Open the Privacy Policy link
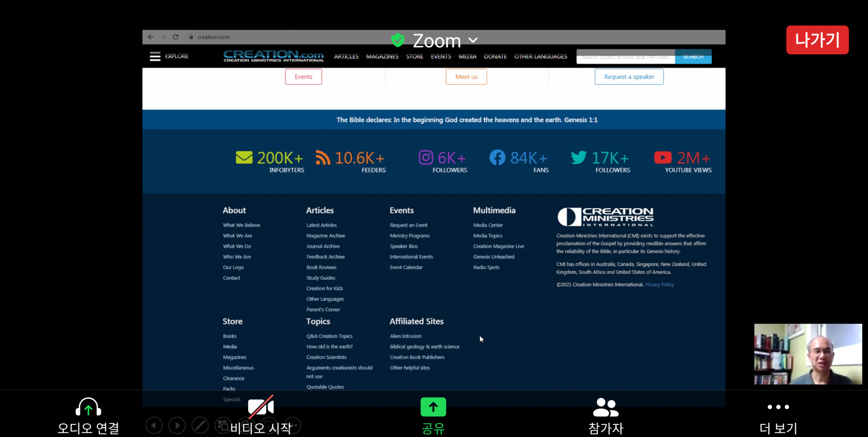Screen dimensions: 868x437 click(659, 285)
